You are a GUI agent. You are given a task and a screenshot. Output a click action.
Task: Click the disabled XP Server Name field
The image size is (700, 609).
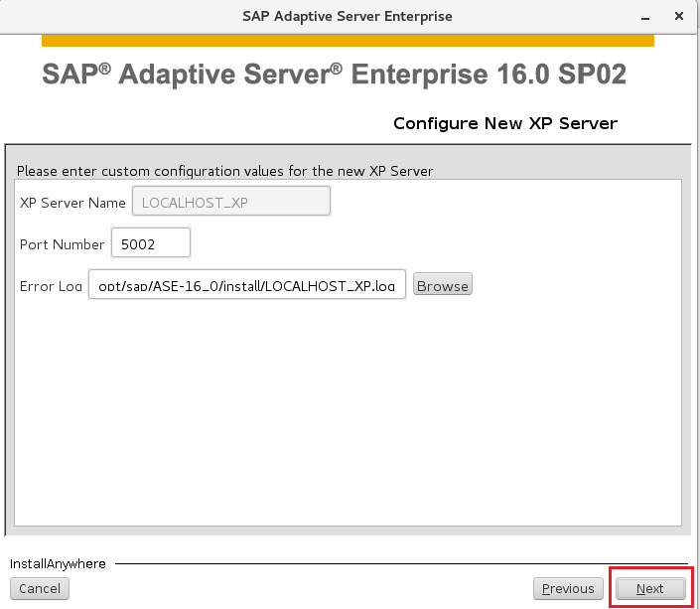click(x=231, y=201)
